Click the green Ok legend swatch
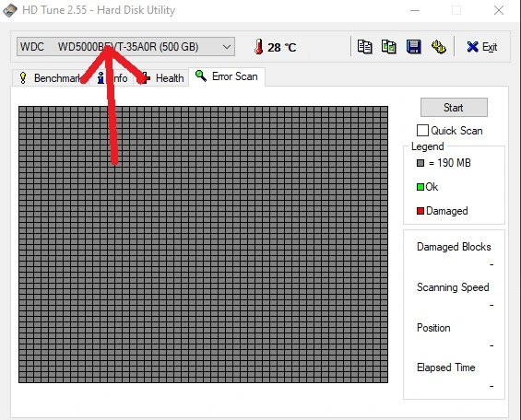This screenshot has width=521, height=420. (x=420, y=187)
